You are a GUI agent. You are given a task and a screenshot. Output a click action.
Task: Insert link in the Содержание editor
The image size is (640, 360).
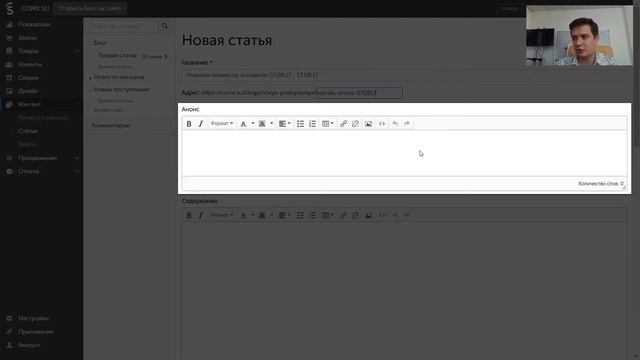point(343,215)
